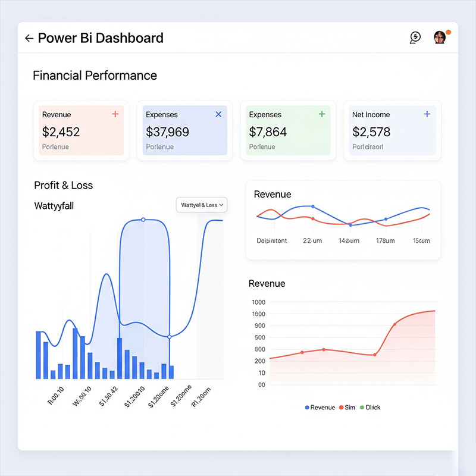Image resolution: width=476 pixels, height=476 pixels.
Task: Click the Expenses $7,864 value
Action: tap(268, 131)
